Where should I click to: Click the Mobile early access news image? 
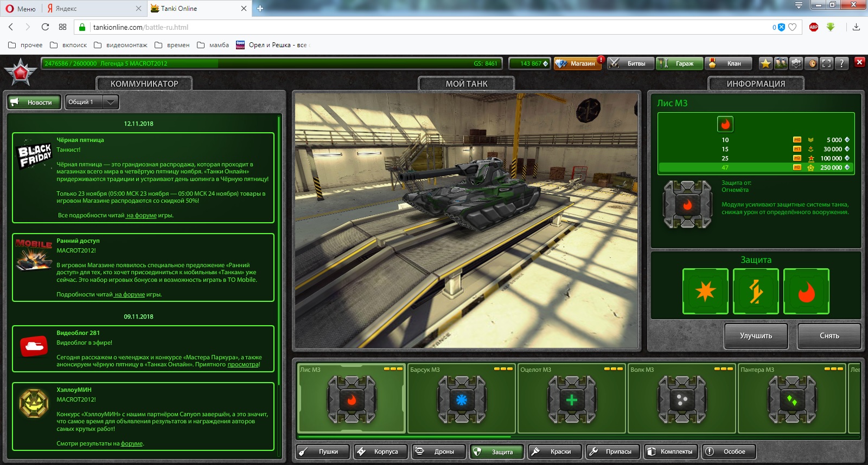click(x=34, y=255)
